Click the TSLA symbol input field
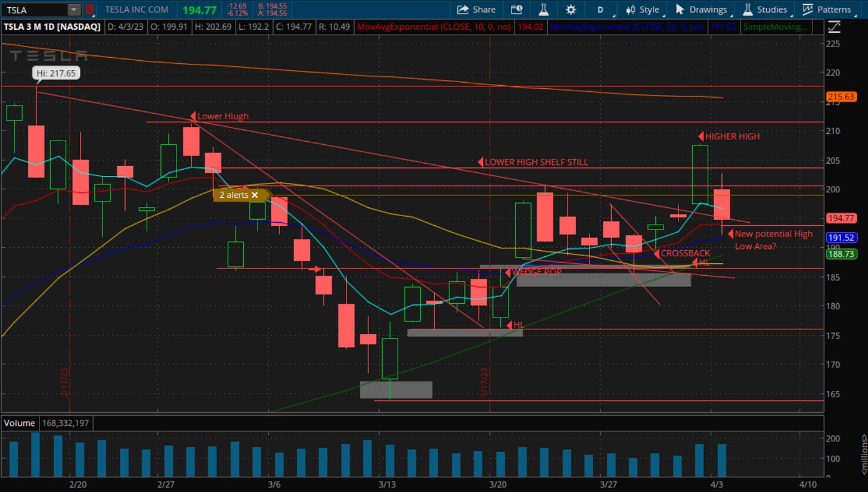The height and width of the screenshot is (492, 868). pos(35,10)
